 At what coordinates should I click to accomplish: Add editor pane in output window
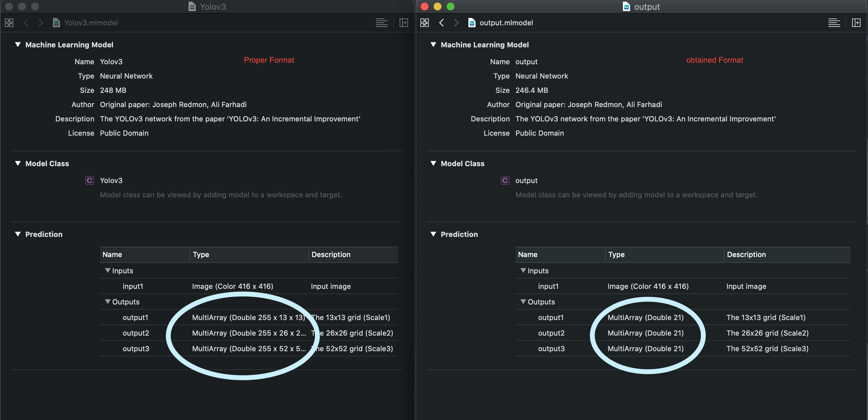(x=856, y=23)
